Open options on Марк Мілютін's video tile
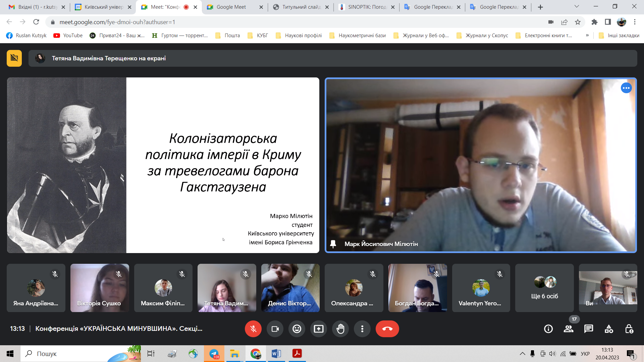The image size is (644, 362). (x=626, y=88)
